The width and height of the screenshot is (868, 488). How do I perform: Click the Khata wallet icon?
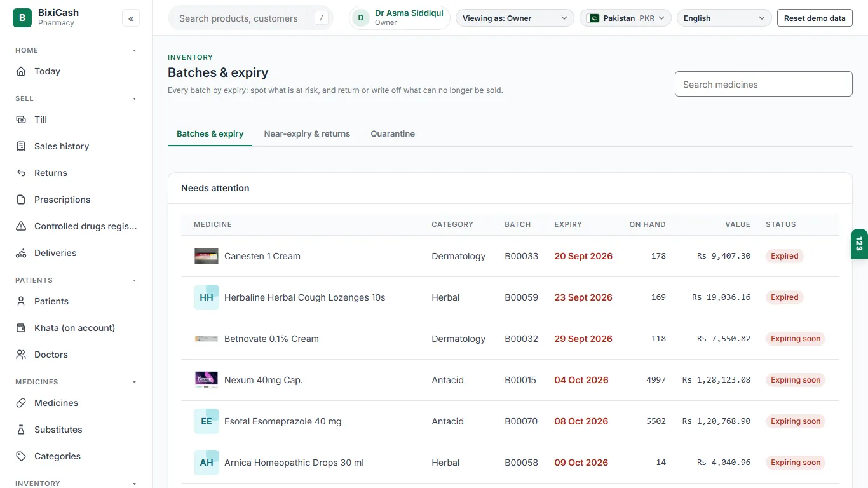click(21, 328)
